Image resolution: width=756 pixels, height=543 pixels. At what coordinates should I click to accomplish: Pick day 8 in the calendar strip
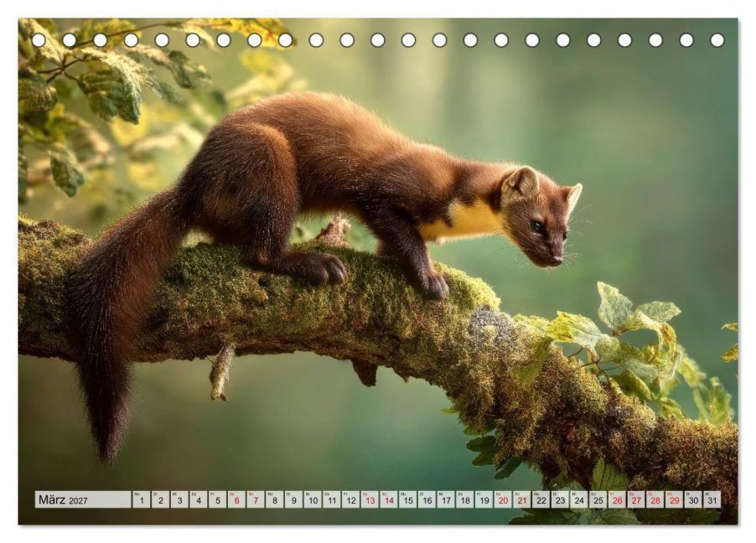275,499
